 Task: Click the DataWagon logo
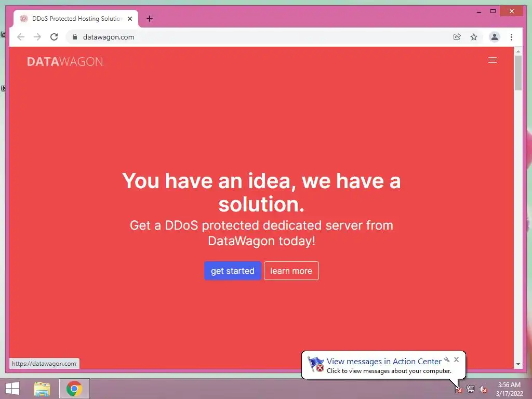tap(65, 61)
